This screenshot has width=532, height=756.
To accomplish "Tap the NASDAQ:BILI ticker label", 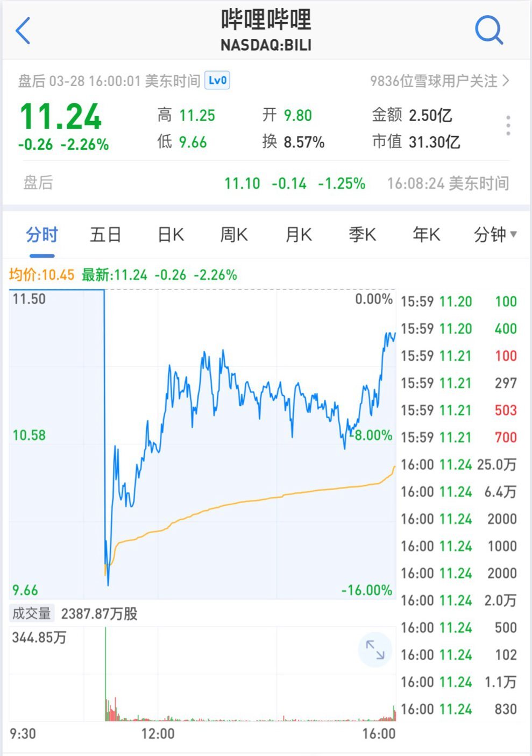I will tap(266, 45).
